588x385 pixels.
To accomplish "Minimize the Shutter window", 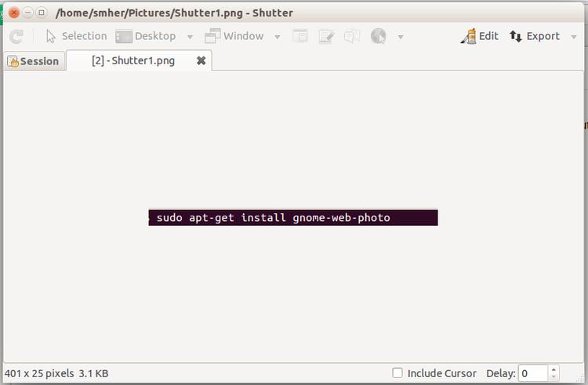I will point(27,13).
